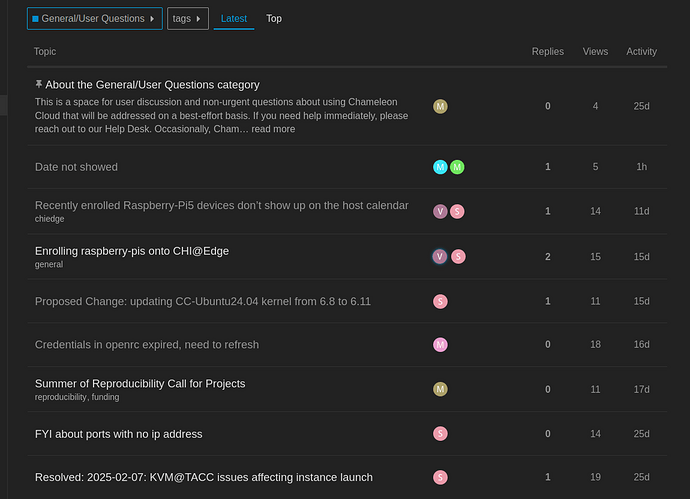690x499 pixels.
Task: Select the general tag
Action: point(49,264)
